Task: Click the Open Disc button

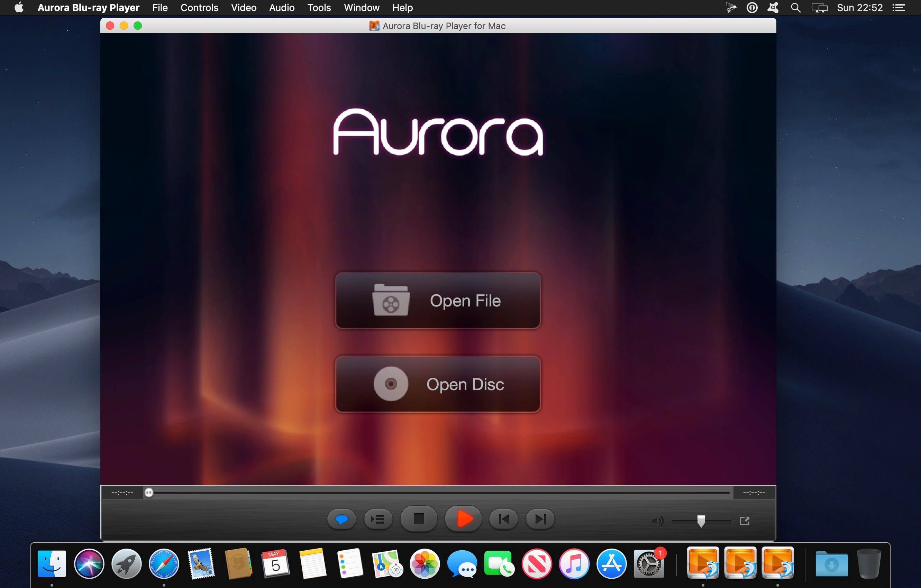Action: coord(438,384)
